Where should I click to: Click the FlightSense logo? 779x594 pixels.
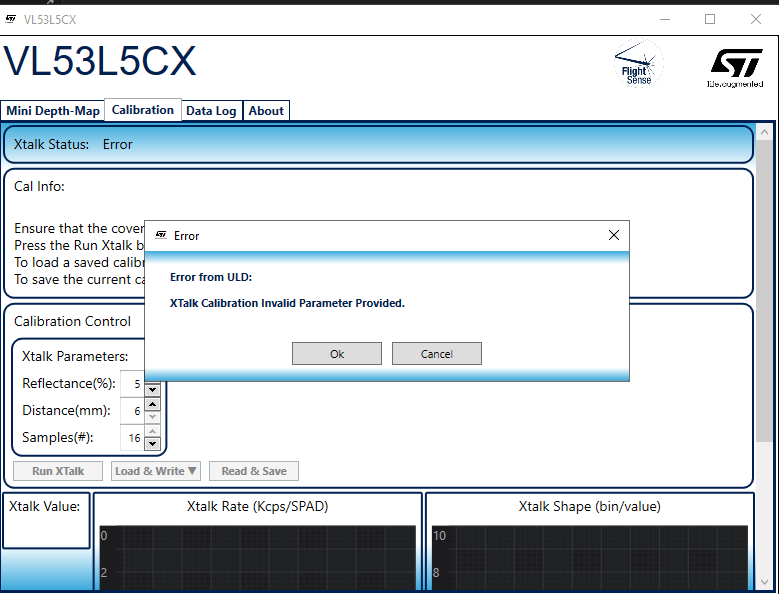click(638, 64)
